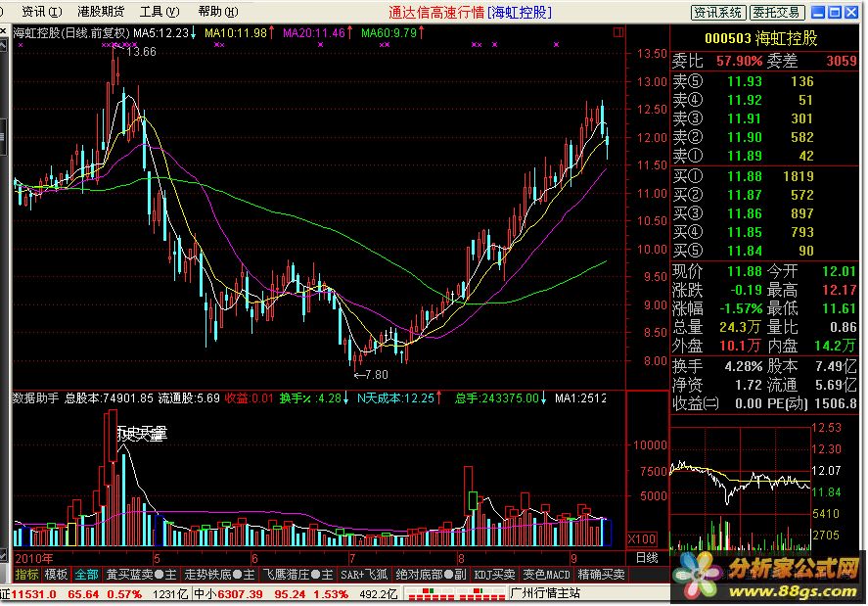Click the 委托交易 button
The image size is (868, 606).
[x=776, y=12]
